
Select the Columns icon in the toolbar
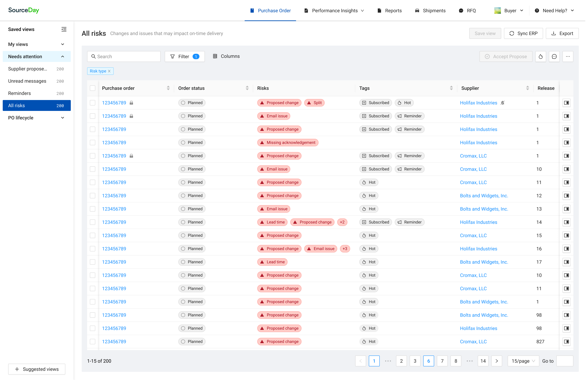pos(215,56)
